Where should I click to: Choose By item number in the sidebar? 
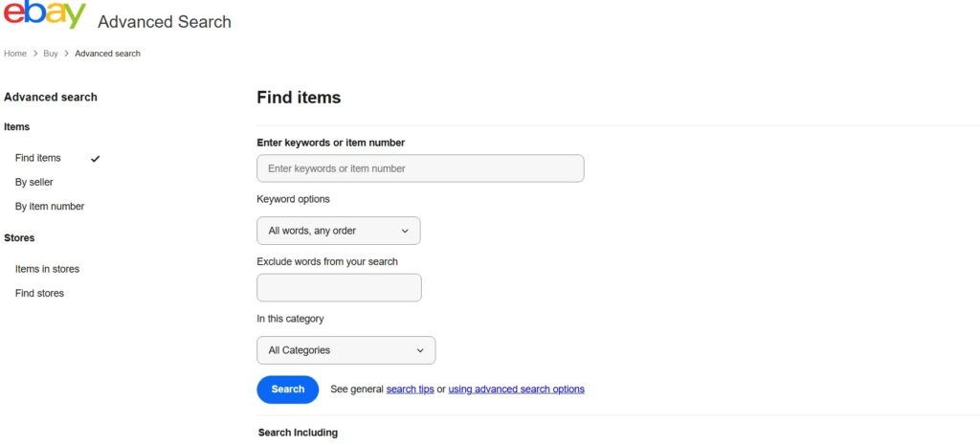click(x=50, y=206)
